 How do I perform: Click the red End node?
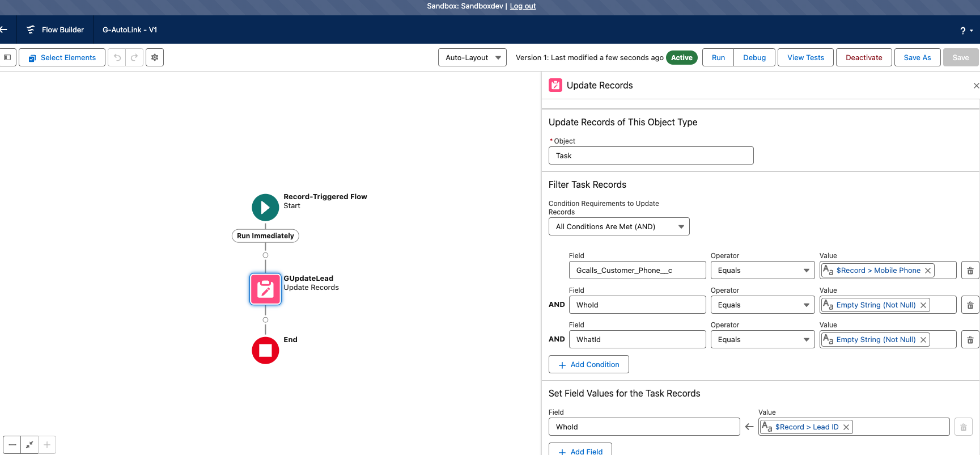tap(265, 351)
